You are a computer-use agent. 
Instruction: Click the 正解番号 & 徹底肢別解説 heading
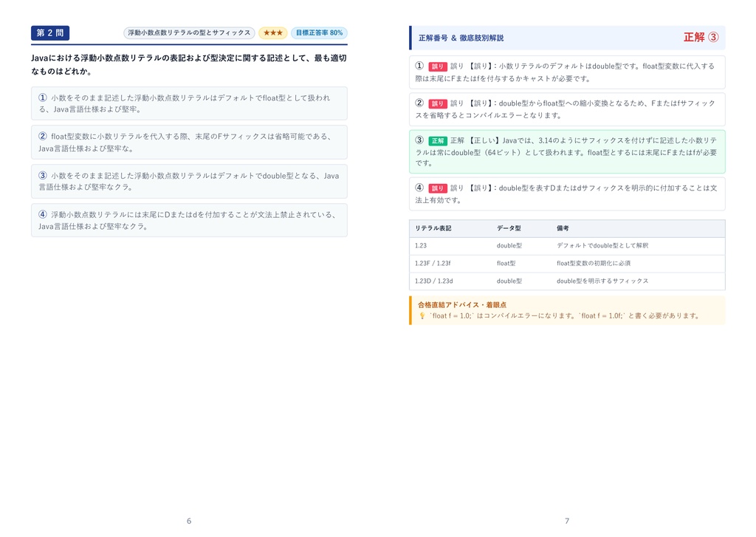click(x=461, y=38)
